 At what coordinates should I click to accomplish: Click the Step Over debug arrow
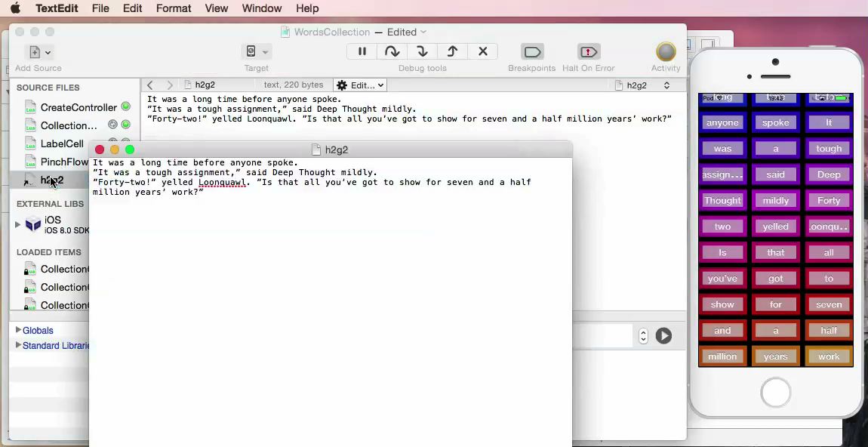click(x=392, y=51)
